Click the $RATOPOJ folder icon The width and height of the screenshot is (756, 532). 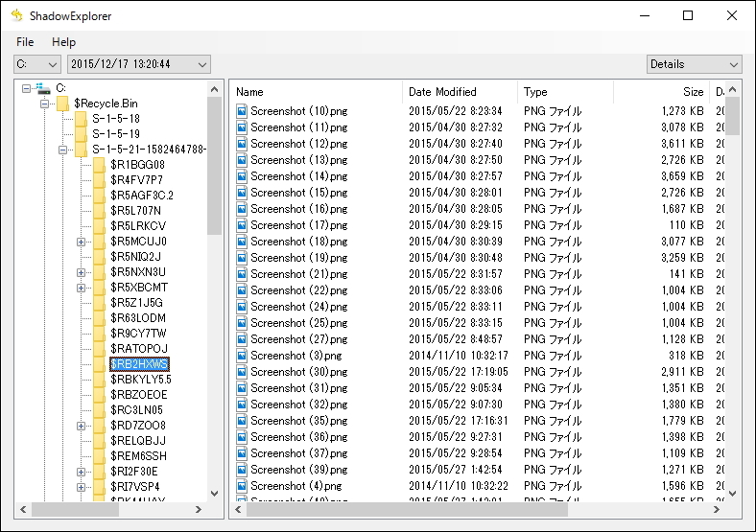click(x=100, y=349)
